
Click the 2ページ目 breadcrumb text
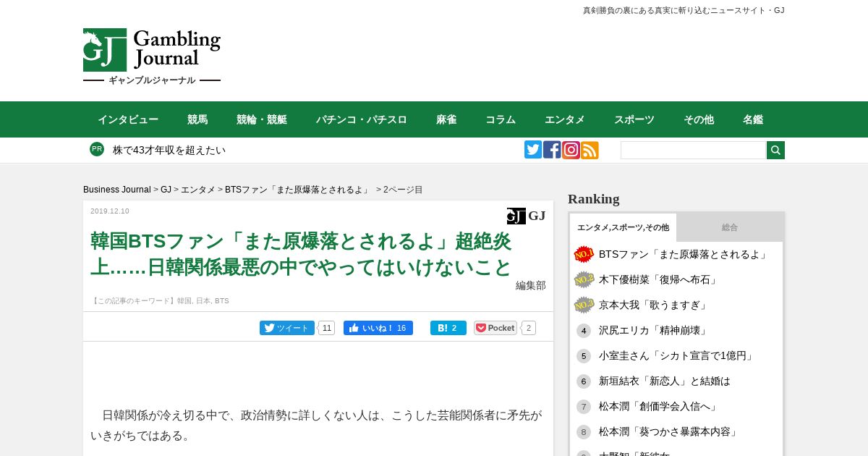(x=403, y=190)
